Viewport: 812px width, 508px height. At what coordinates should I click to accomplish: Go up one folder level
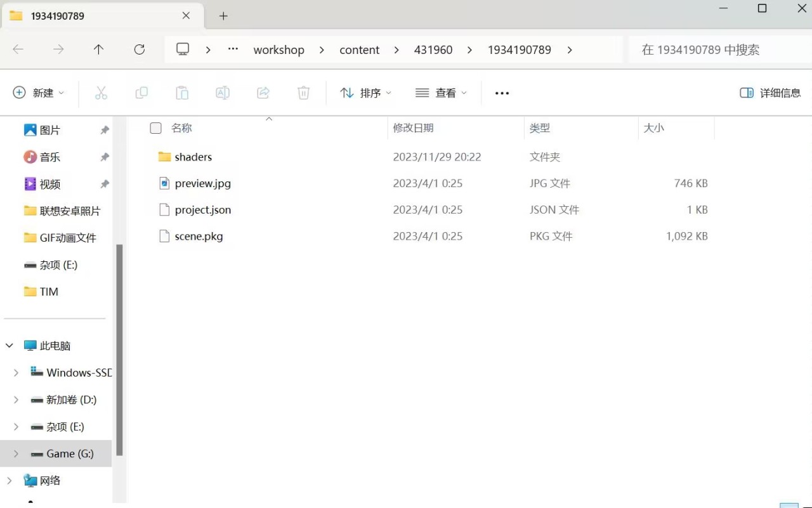[x=98, y=49]
